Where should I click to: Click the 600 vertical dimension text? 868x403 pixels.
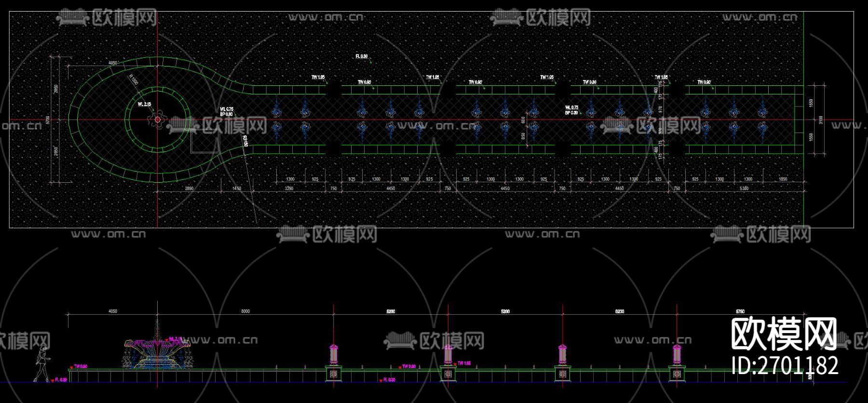pyautogui.click(x=523, y=120)
